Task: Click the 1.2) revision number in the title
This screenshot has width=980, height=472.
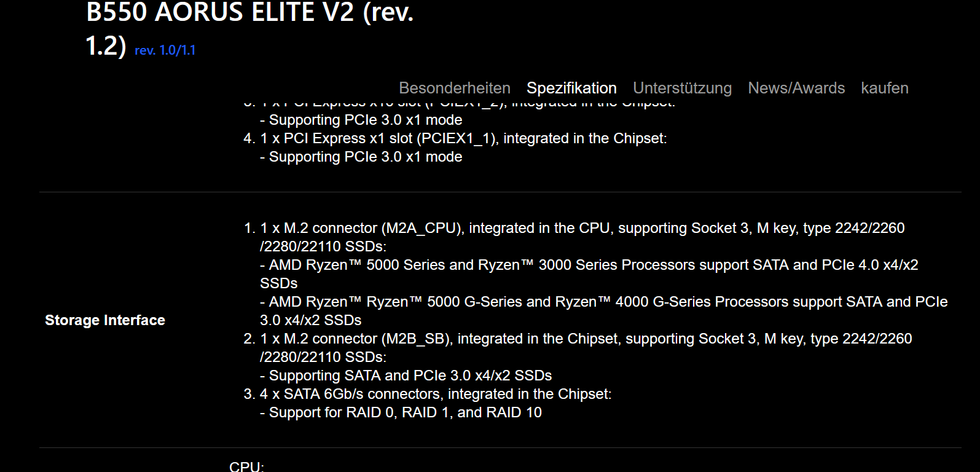Action: 106,46
